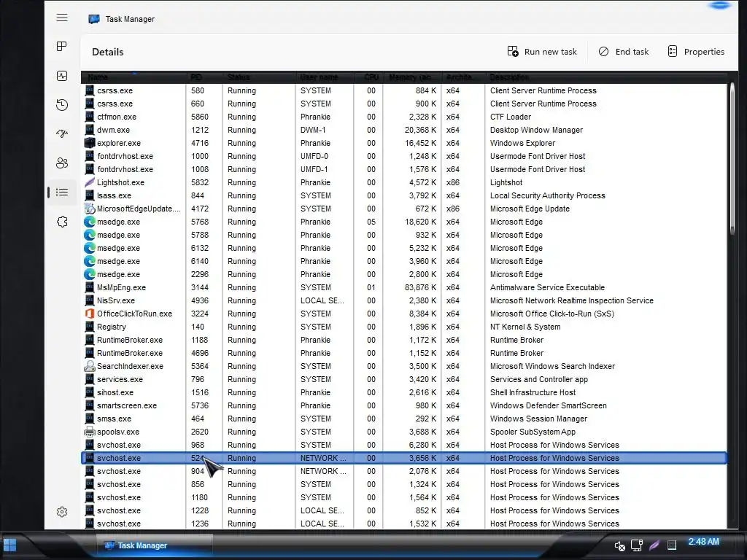Open Properties for the selected process
The width and height of the screenshot is (747, 560).
tap(696, 52)
